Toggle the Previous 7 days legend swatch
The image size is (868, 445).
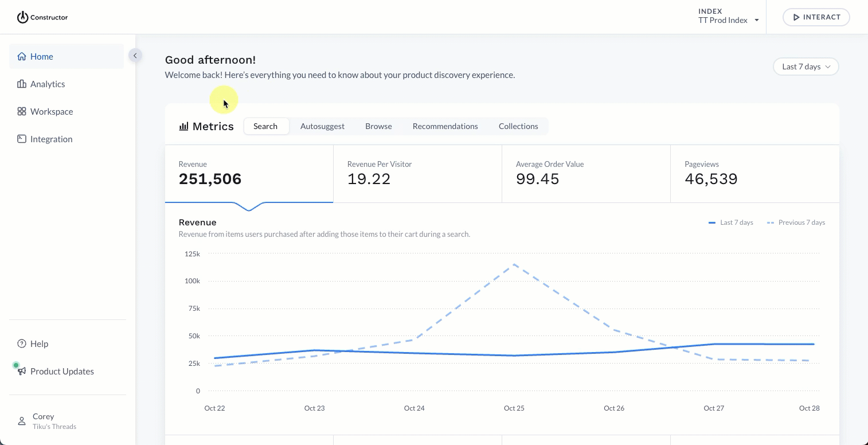point(771,222)
